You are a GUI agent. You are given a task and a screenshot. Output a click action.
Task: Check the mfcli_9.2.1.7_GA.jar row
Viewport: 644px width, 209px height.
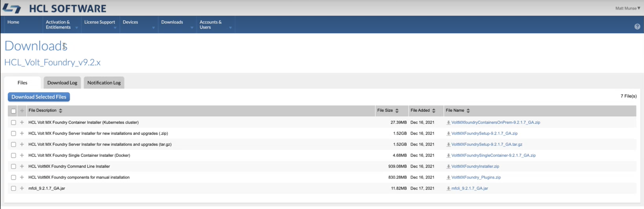[14, 188]
